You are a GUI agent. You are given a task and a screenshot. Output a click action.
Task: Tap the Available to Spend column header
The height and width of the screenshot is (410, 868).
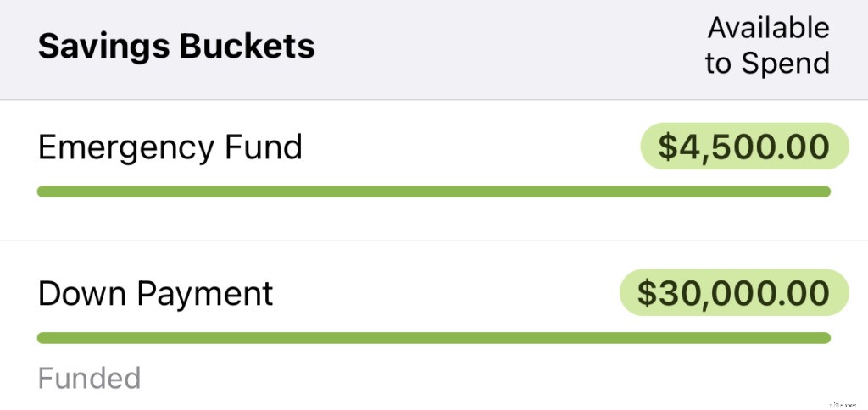coord(767,46)
